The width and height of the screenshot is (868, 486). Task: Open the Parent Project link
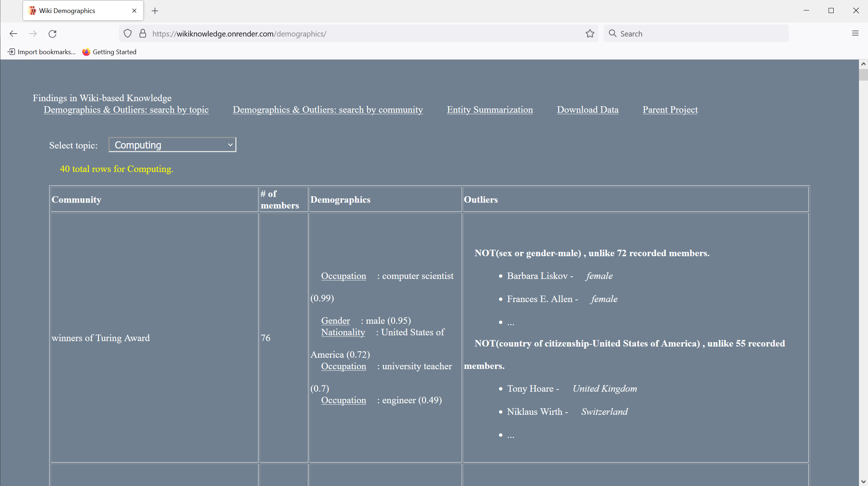pos(670,109)
